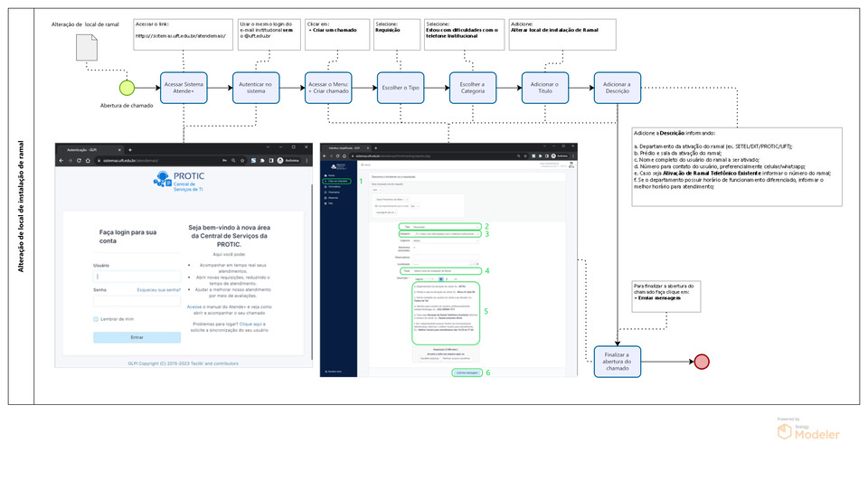The width and height of the screenshot is (868, 480).
Task: Select the Finalizar a abertura do chamado task
Action: tap(618, 362)
